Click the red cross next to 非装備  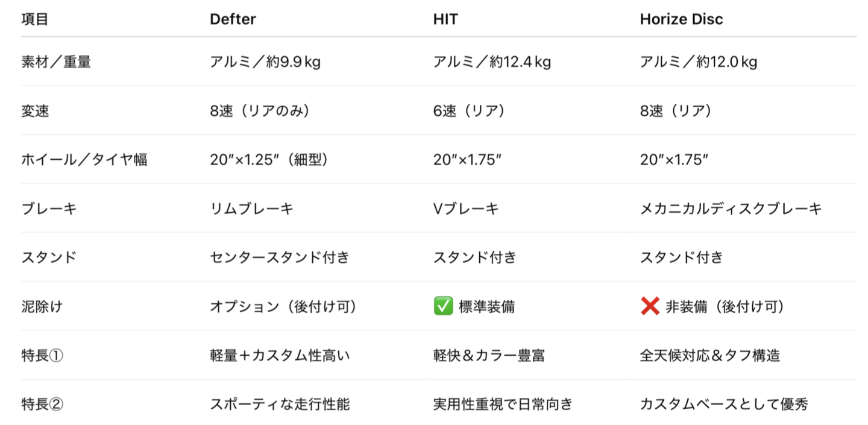[650, 307]
